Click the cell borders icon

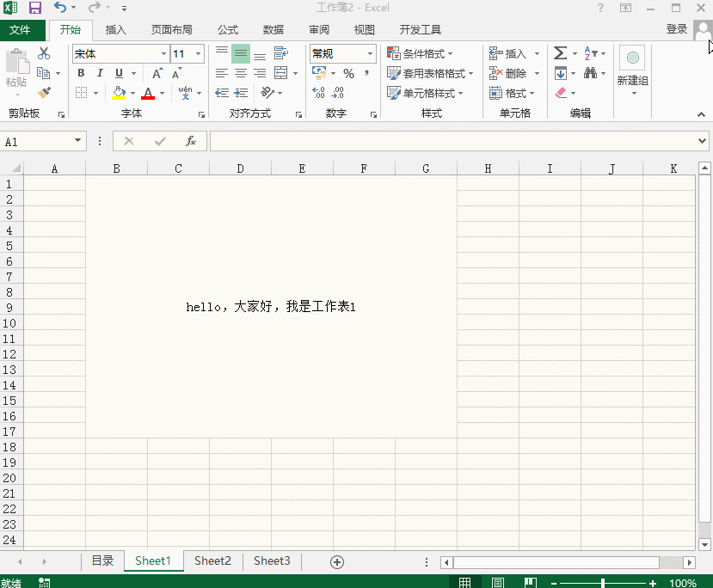pyautogui.click(x=81, y=93)
